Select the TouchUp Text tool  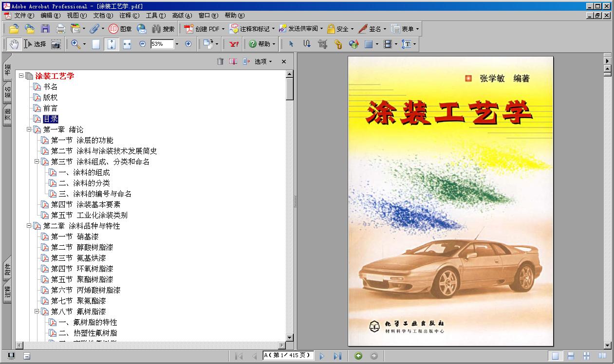pyautogui.click(x=406, y=44)
